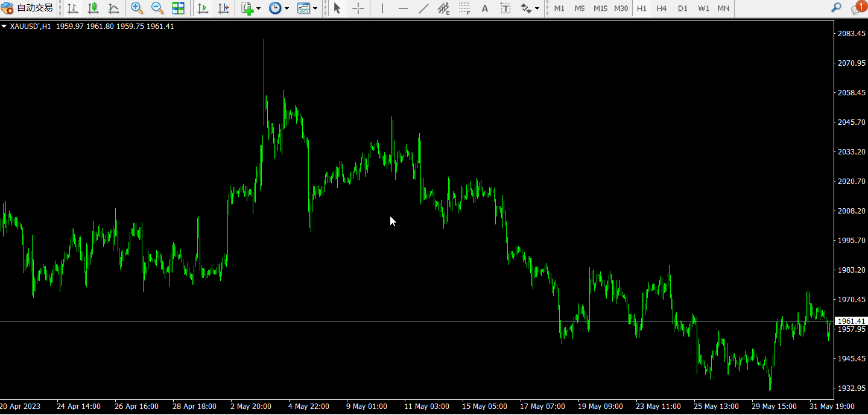The height and width of the screenshot is (415, 868).
Task: Toggle the AutoTrading (自动交易) button
Action: click(x=28, y=8)
